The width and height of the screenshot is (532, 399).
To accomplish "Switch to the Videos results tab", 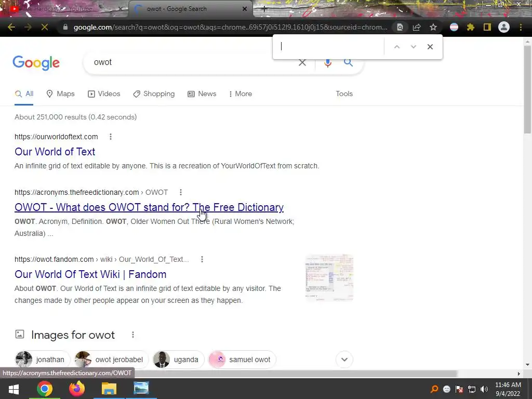I will 104,94.
